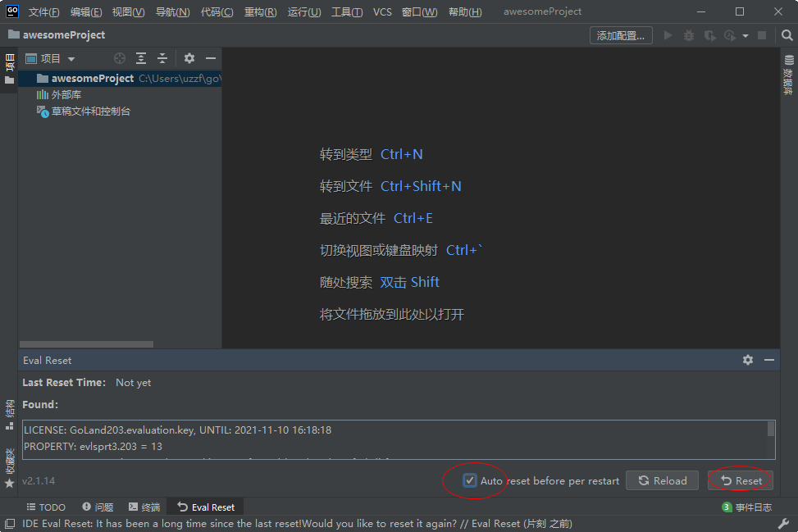Click 转到文件 Ctrl+Shift+N shortcut hint
The width and height of the screenshot is (798, 532).
[x=390, y=186]
